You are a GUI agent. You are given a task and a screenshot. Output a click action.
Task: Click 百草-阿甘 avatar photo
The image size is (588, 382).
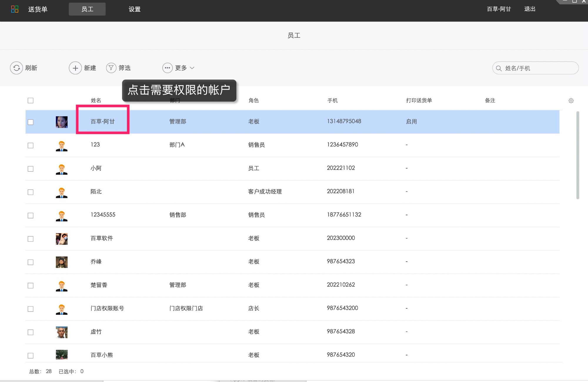(x=61, y=122)
